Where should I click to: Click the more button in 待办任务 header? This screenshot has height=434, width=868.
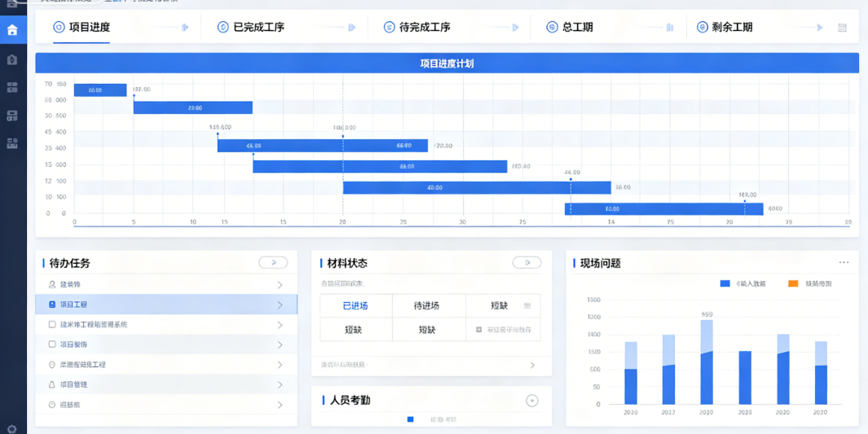[273, 263]
